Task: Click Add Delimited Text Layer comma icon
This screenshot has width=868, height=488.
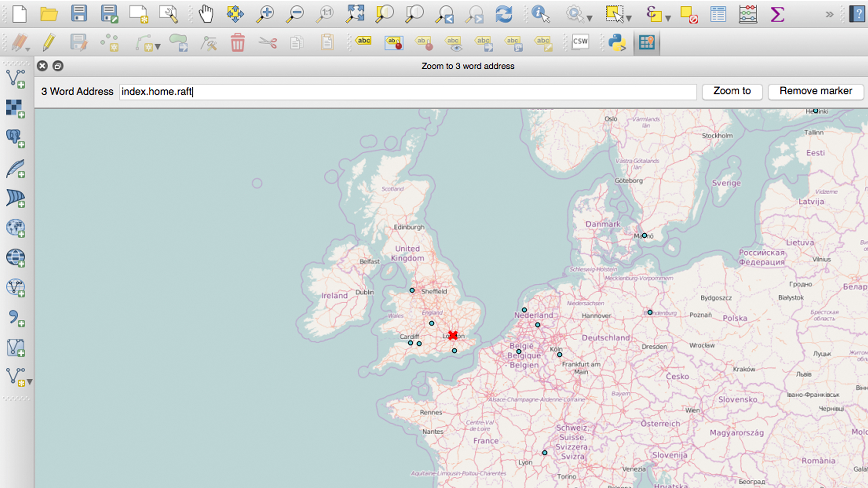Action: click(x=16, y=317)
